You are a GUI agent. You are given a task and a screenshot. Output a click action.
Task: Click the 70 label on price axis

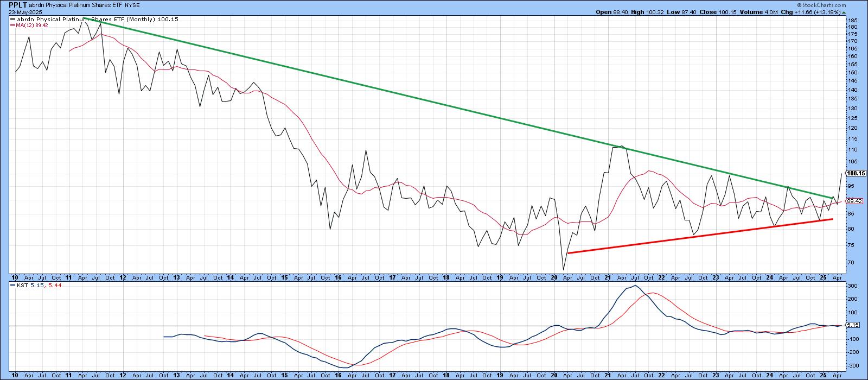[851, 263]
